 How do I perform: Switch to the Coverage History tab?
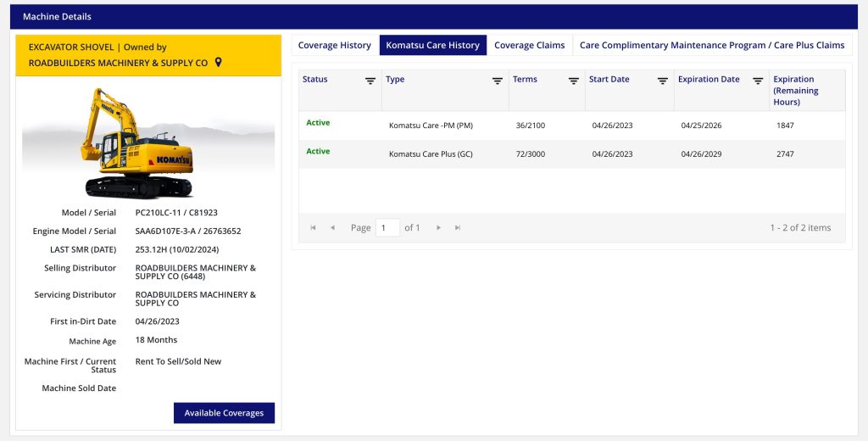point(335,45)
